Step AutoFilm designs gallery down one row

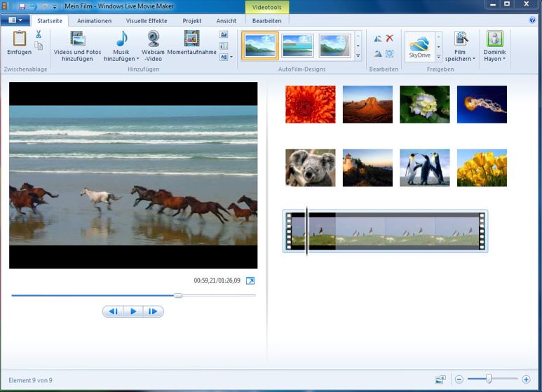click(358, 46)
